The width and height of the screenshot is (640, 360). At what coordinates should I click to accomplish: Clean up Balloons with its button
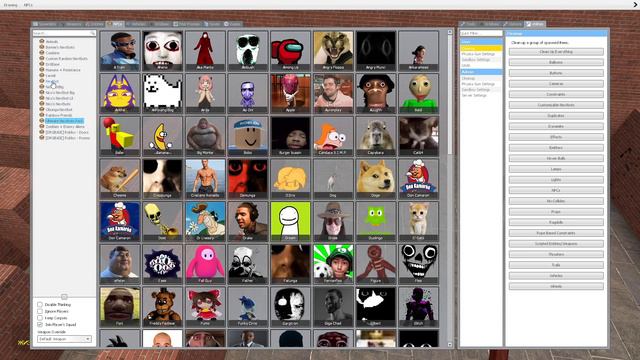[x=556, y=62]
